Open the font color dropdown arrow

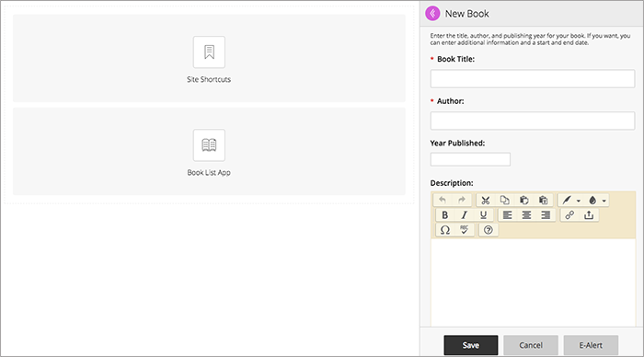(x=604, y=201)
